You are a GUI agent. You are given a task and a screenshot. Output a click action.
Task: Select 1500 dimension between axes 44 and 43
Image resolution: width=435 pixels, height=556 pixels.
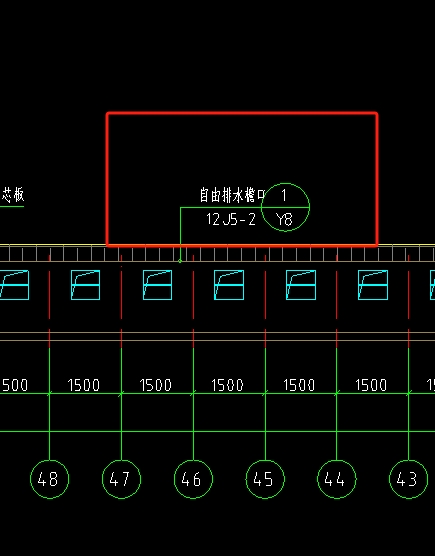(x=371, y=385)
